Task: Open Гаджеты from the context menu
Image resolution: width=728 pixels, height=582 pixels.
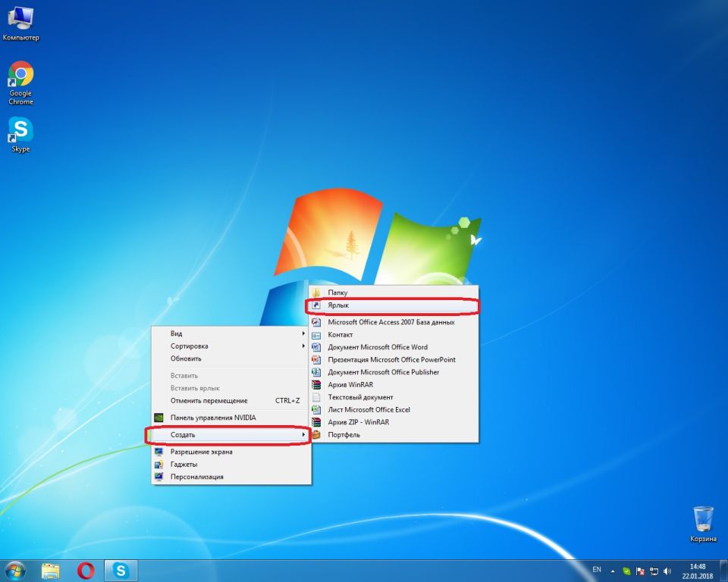Action: click(231, 464)
